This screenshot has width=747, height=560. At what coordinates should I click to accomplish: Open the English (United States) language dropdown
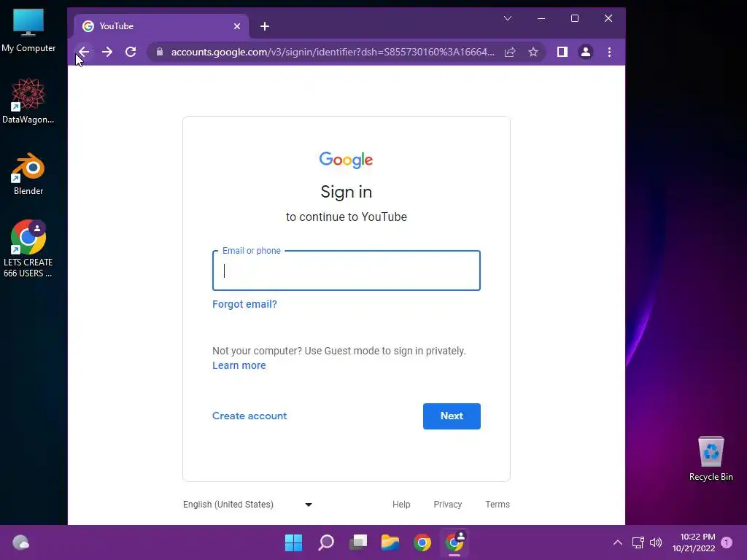[248, 505]
